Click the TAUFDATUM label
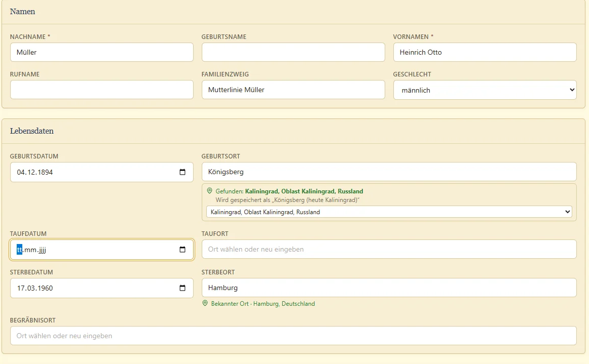 (x=28, y=234)
